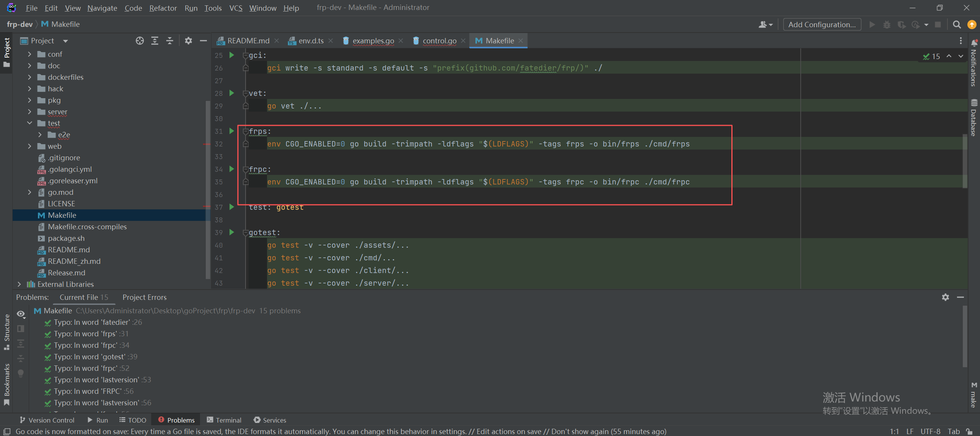This screenshot has width=980, height=436.
Task: Click Expand All icon in Project panel
Action: coord(155,41)
